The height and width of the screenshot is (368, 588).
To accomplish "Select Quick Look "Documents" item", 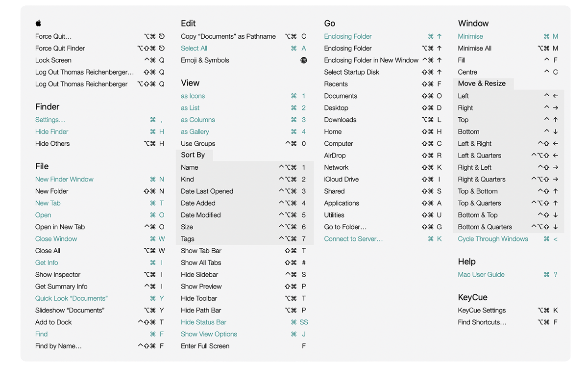I will coord(72,298).
